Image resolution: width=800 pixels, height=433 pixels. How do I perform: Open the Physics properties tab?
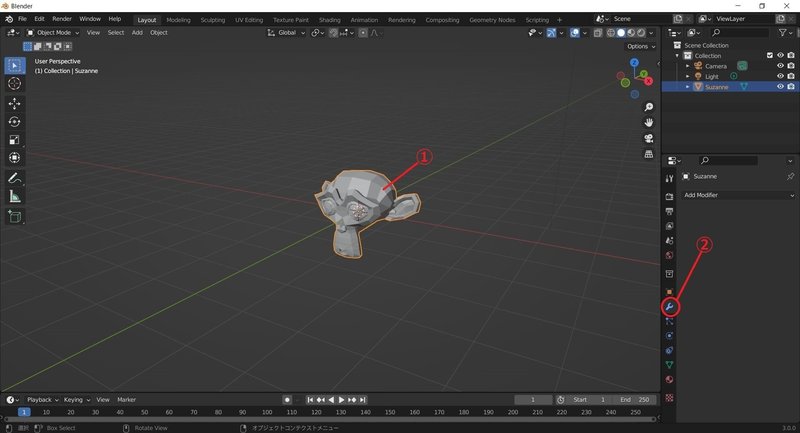[x=669, y=336]
